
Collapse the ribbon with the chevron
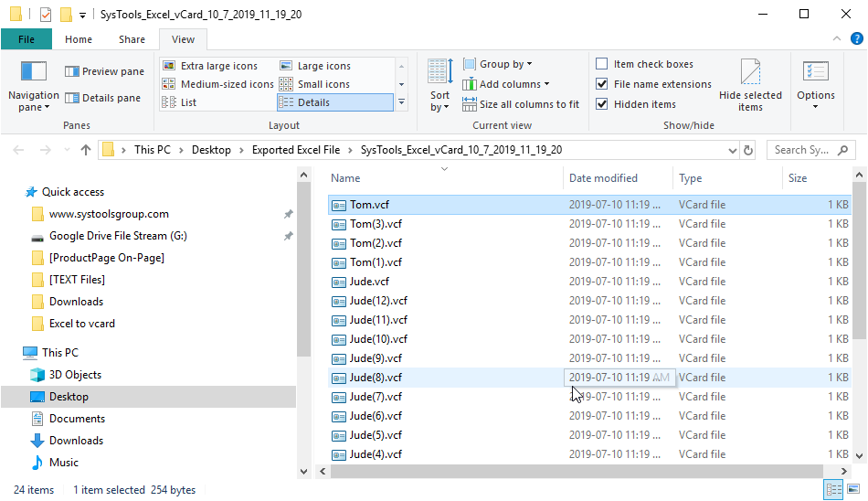836,38
